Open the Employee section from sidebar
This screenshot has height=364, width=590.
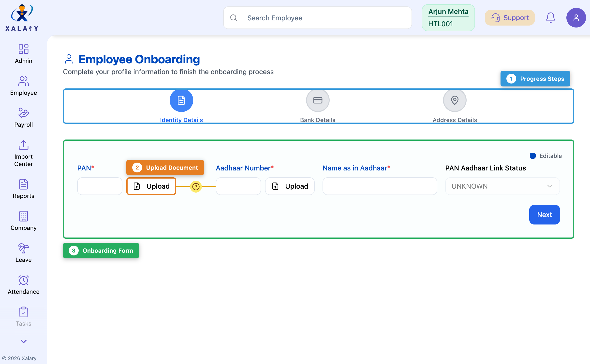click(x=23, y=81)
